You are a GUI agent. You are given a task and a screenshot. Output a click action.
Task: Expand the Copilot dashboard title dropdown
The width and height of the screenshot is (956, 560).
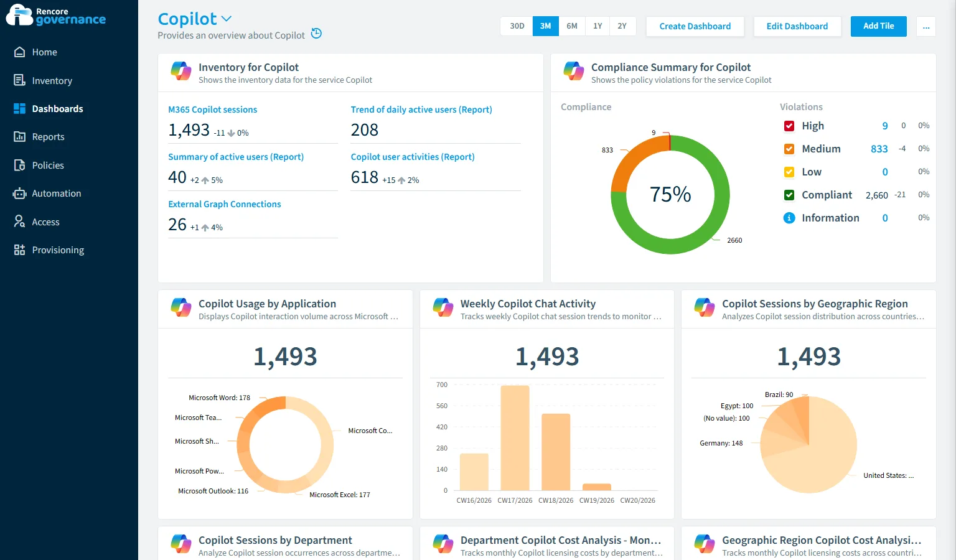pyautogui.click(x=227, y=19)
